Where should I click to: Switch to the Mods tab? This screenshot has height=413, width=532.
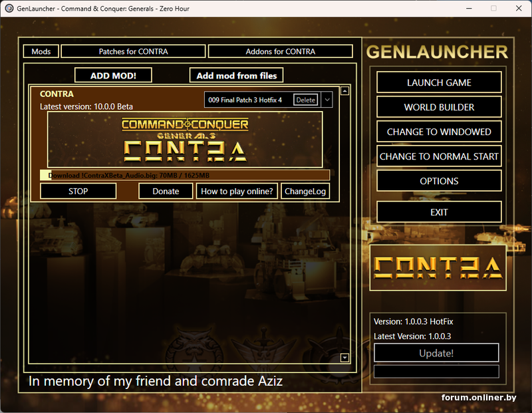click(x=41, y=52)
